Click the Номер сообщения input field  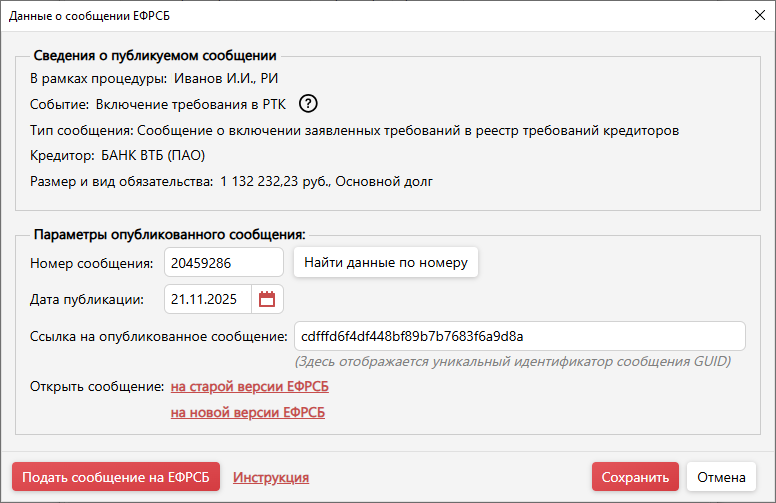224,263
